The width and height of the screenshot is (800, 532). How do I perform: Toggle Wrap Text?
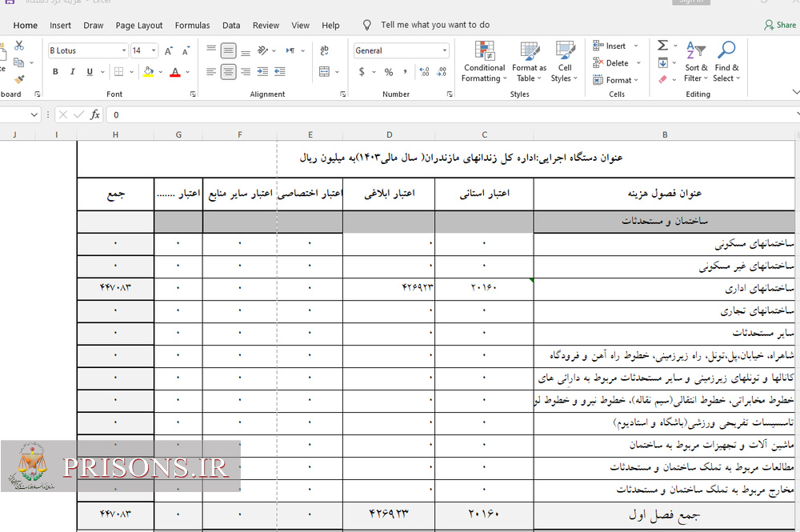pos(325,50)
